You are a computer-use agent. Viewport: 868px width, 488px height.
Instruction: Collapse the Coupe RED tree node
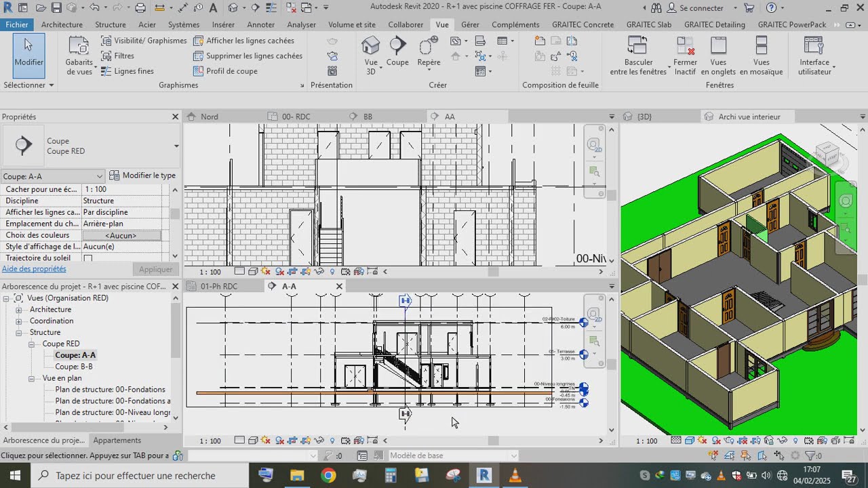click(32, 344)
